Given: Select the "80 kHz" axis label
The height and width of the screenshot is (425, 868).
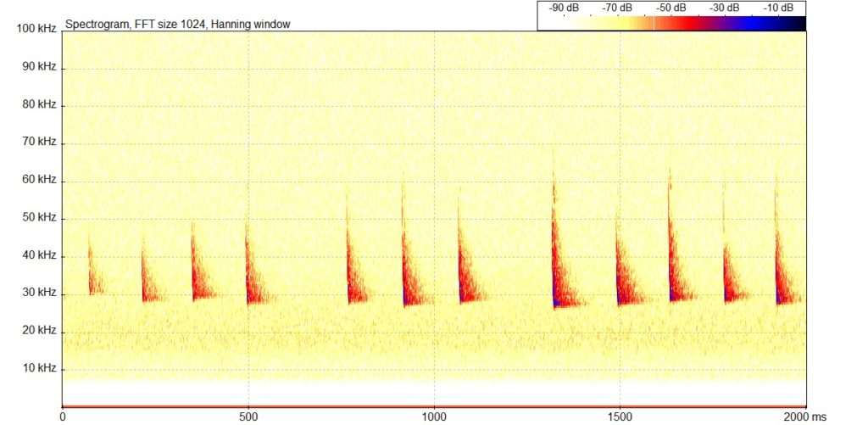Looking at the screenshot, I should pyautogui.click(x=39, y=104).
